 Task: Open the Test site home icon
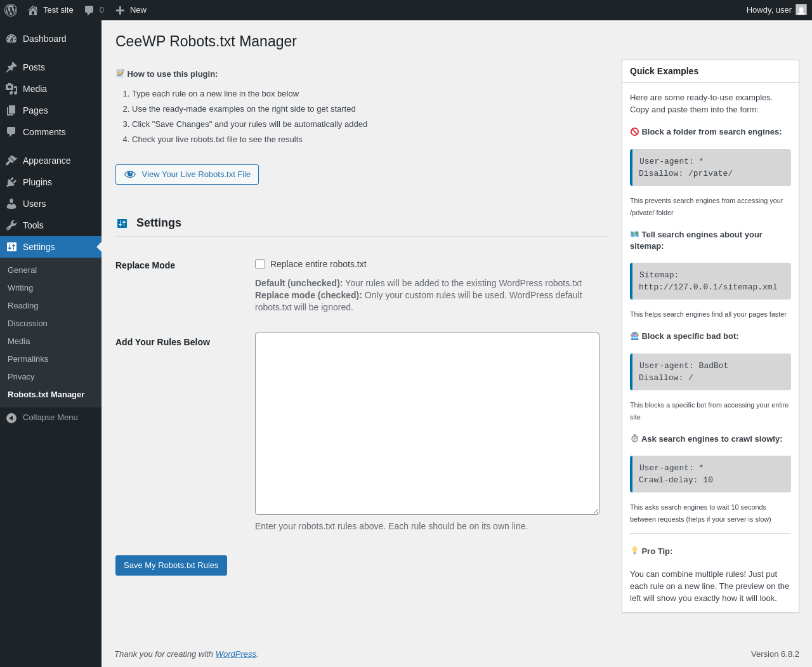[33, 10]
